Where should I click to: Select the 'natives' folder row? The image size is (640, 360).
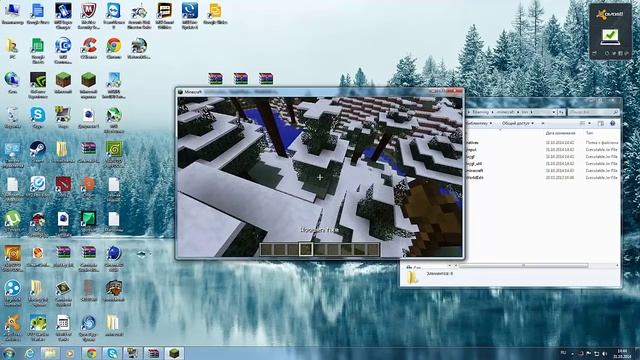tap(542, 143)
